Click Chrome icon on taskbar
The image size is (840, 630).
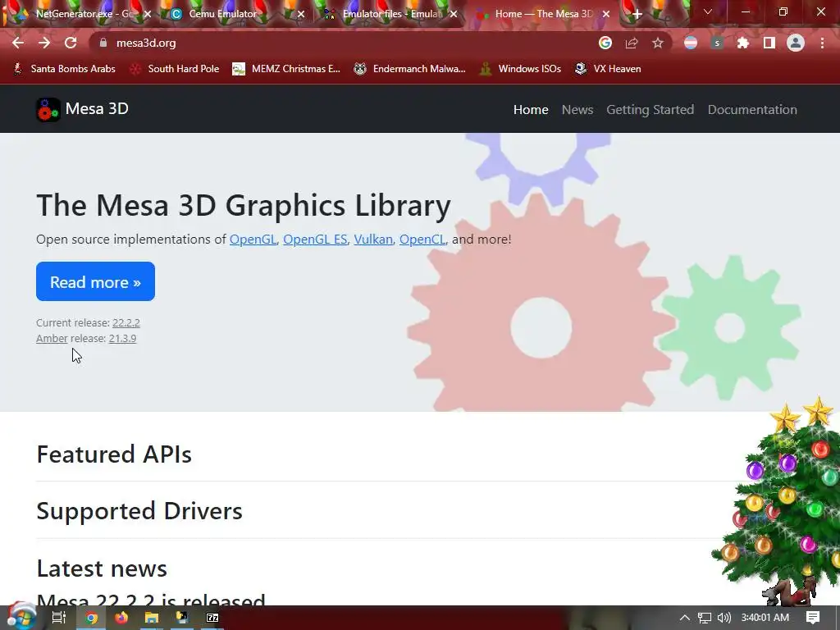click(92, 618)
